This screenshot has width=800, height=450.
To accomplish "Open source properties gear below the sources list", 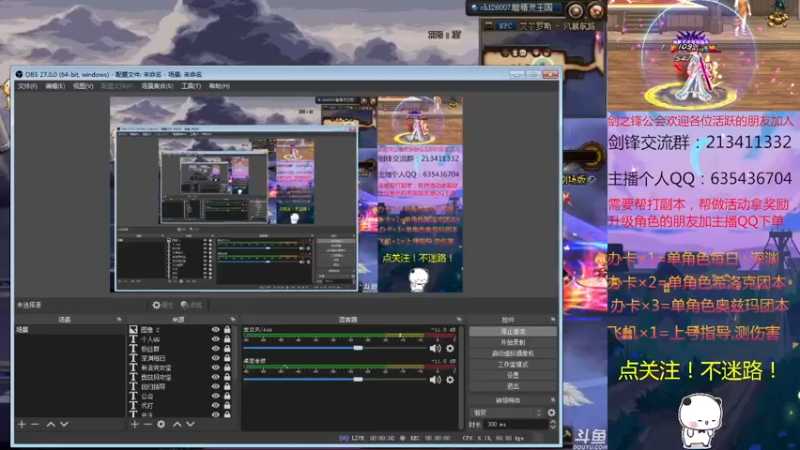I will click(161, 424).
